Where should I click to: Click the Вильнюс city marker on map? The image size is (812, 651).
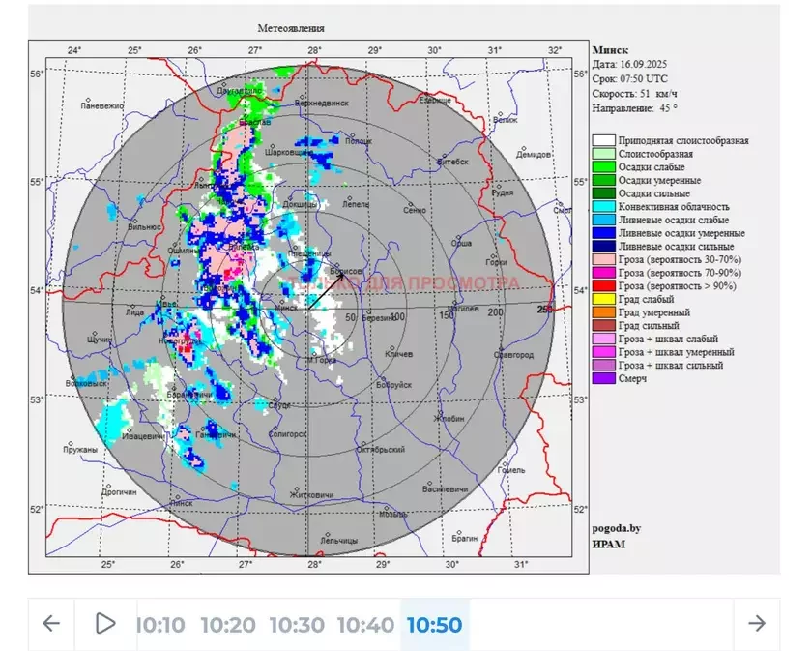pyautogui.click(x=135, y=221)
